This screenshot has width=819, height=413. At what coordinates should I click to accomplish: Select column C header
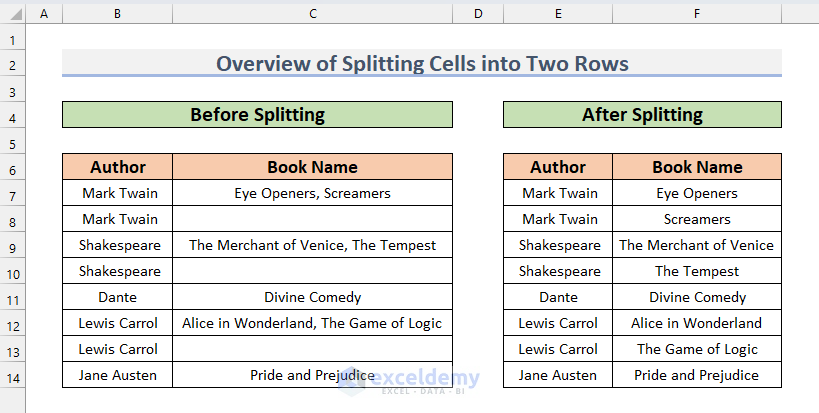tap(312, 13)
